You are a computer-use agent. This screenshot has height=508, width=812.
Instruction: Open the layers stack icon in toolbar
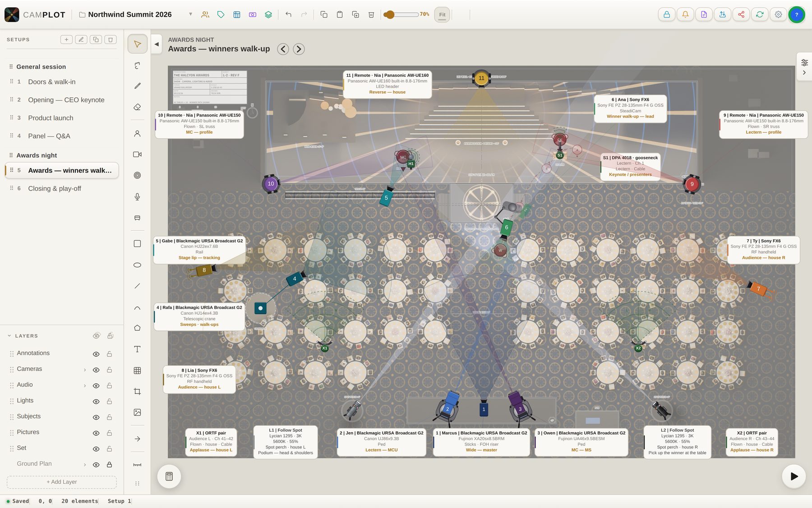click(268, 14)
